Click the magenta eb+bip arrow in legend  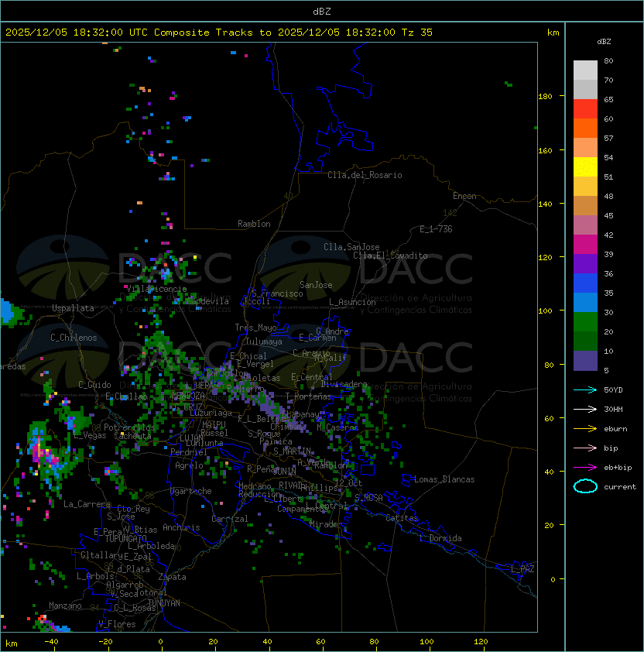[x=585, y=468]
